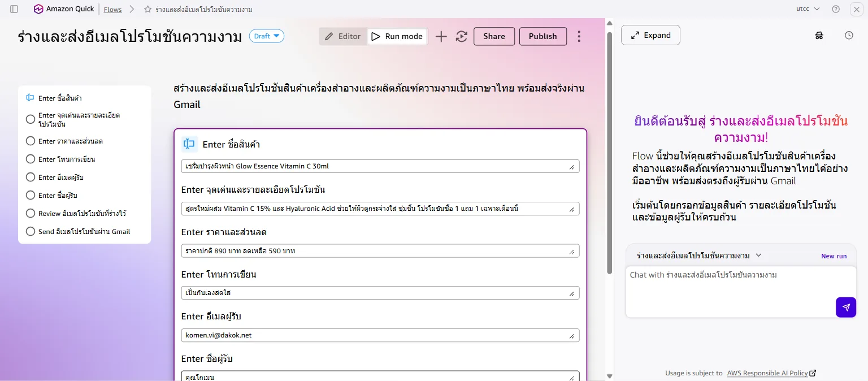Click the Expand chat panel button
868x381 pixels.
click(x=650, y=35)
